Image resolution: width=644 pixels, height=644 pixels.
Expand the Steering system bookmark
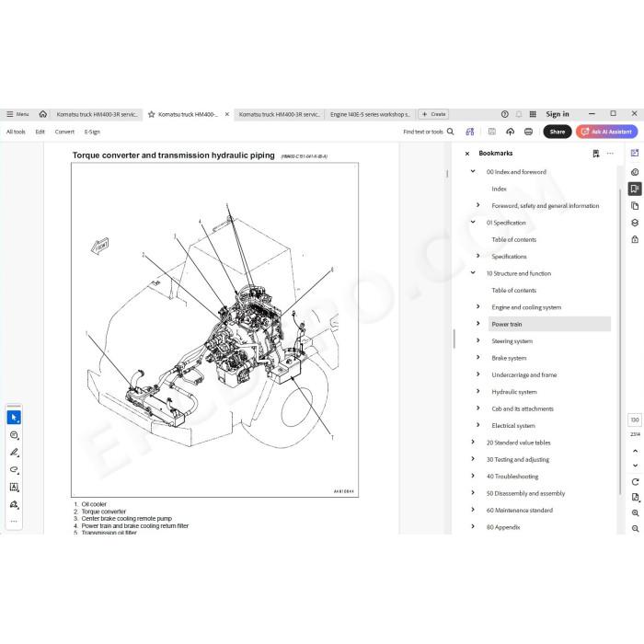(x=478, y=340)
